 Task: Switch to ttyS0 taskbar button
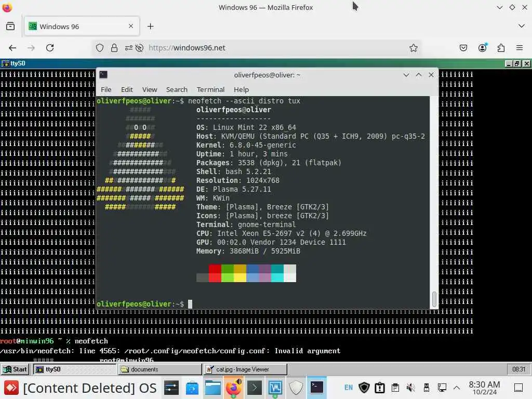click(75, 369)
